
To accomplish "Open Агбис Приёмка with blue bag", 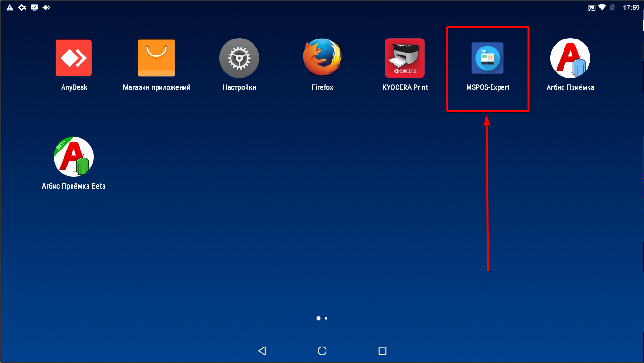I will (570, 58).
